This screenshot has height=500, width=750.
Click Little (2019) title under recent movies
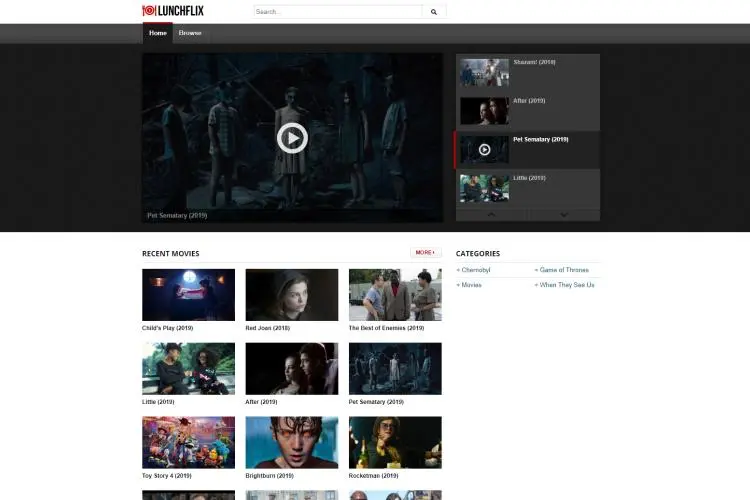(158, 402)
